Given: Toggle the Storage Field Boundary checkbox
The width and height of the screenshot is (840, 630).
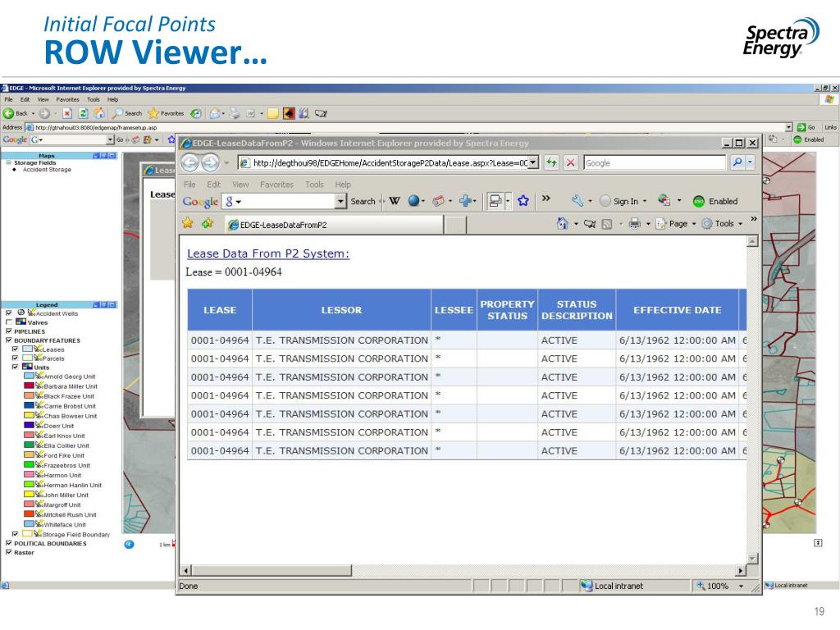Looking at the screenshot, I should (x=15, y=533).
